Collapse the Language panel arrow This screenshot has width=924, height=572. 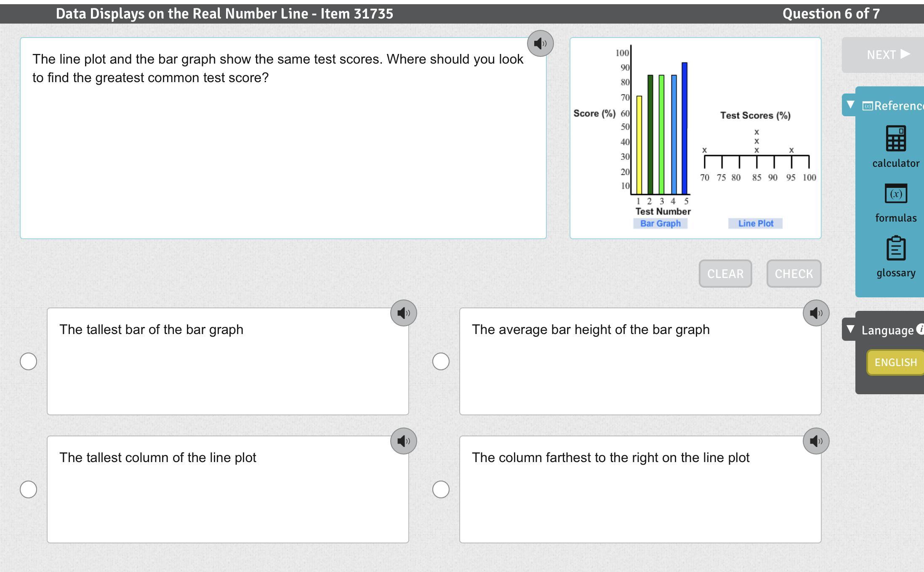[x=850, y=329]
